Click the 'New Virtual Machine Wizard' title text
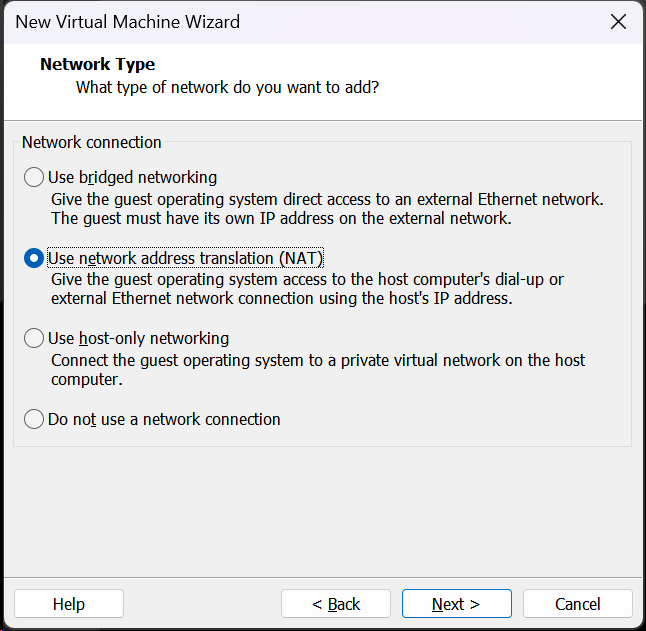 127,22
